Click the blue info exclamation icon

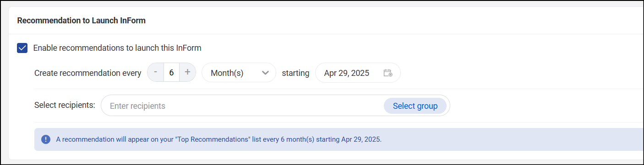click(x=46, y=139)
